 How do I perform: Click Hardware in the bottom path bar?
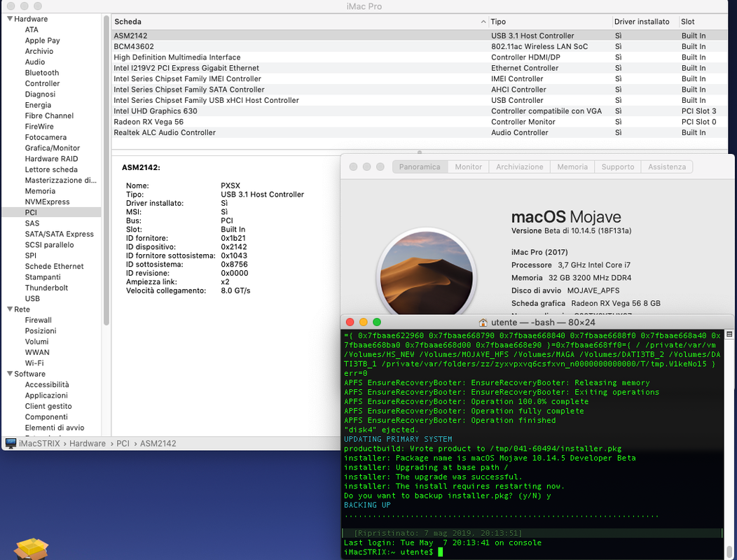[x=88, y=444]
